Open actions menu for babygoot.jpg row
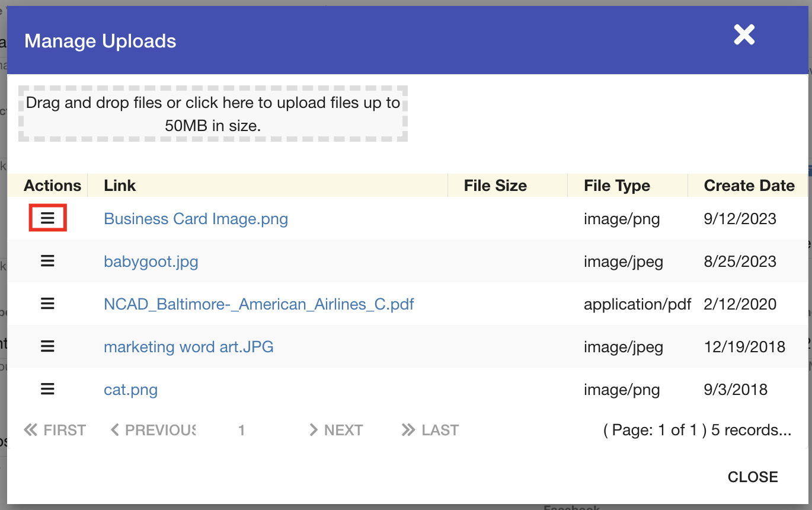The height and width of the screenshot is (510, 812). pos(47,261)
